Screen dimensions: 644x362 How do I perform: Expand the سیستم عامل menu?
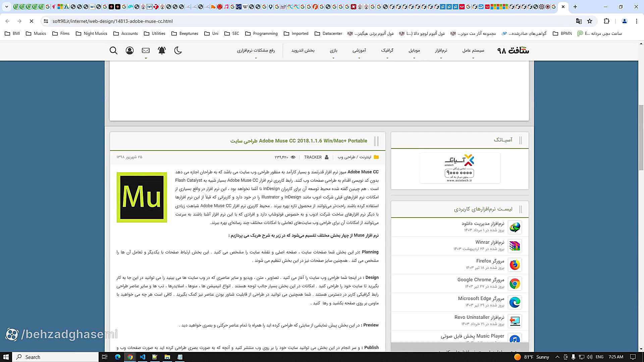coord(473,51)
